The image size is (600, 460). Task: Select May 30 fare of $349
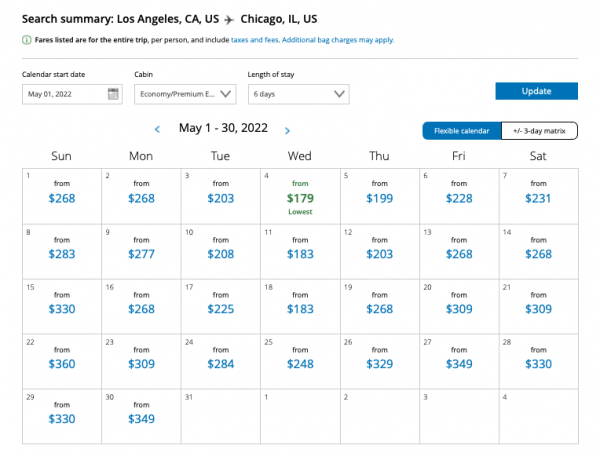coord(141,419)
